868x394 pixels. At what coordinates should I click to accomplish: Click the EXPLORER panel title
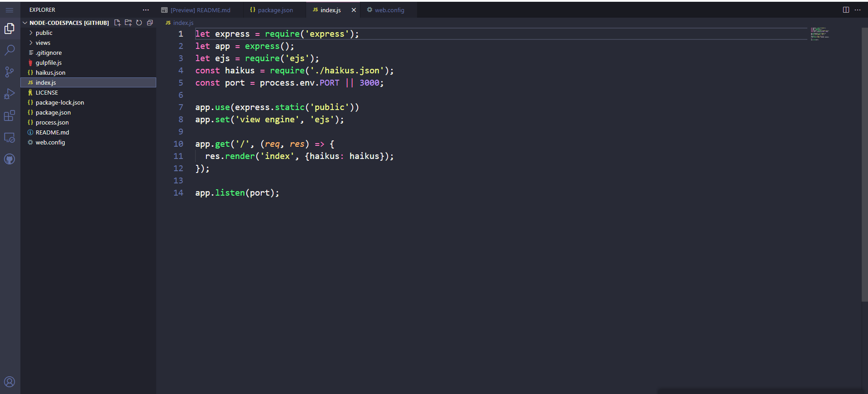click(42, 10)
